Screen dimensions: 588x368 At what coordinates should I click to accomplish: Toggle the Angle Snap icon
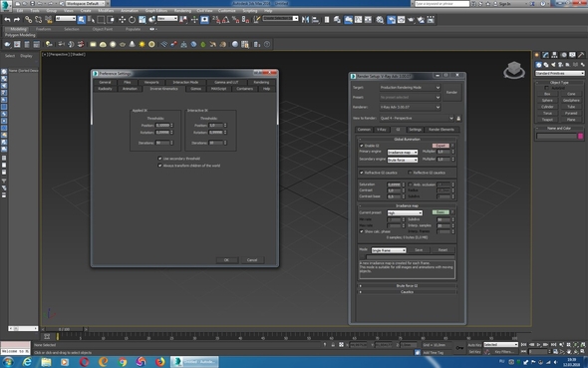pyautogui.click(x=226, y=20)
